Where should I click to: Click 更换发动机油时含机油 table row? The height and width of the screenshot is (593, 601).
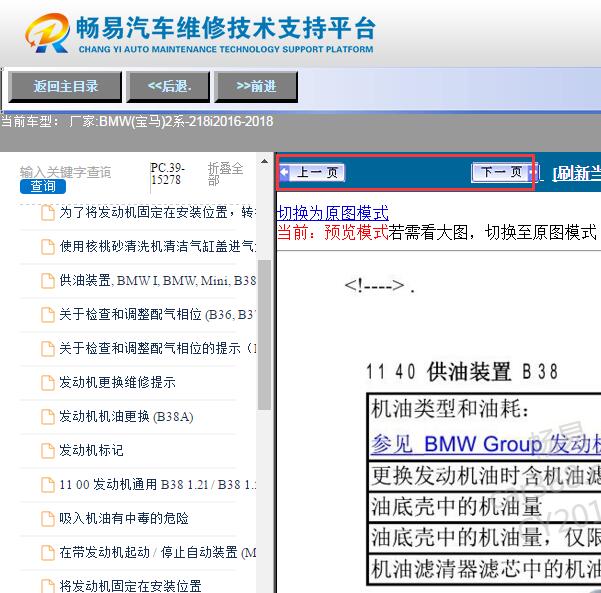484,476
